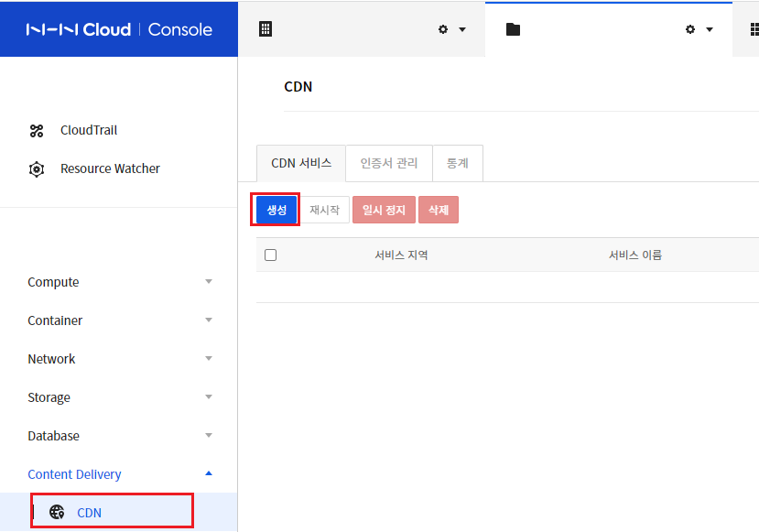Open the organization grid icon tab
This screenshot has height=532, width=759.
click(x=266, y=29)
